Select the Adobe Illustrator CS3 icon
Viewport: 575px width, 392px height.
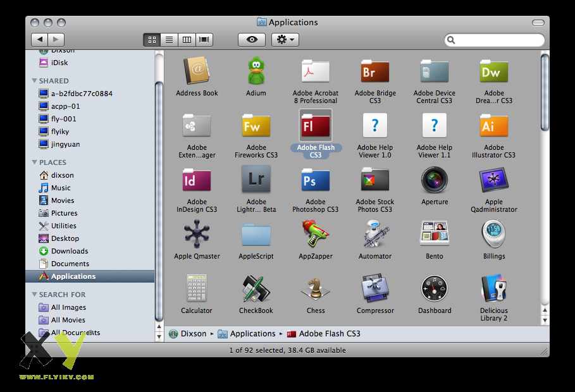[494, 125]
